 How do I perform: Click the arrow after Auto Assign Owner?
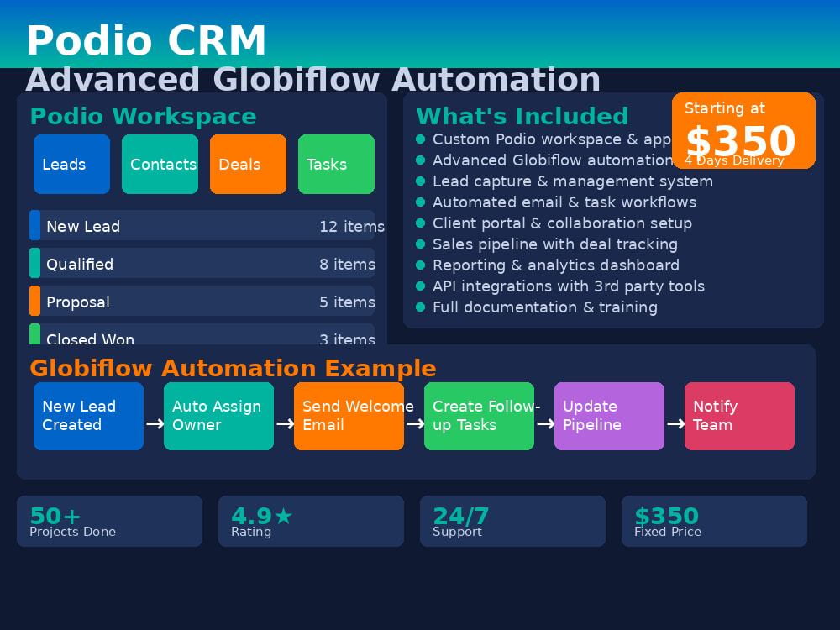[x=285, y=423]
